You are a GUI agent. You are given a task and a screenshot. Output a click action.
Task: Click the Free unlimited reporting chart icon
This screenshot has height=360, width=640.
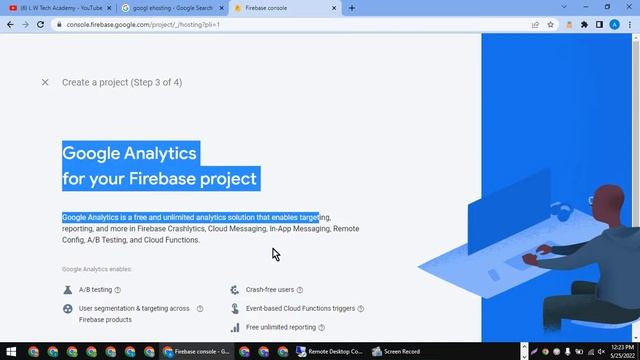[235, 327]
